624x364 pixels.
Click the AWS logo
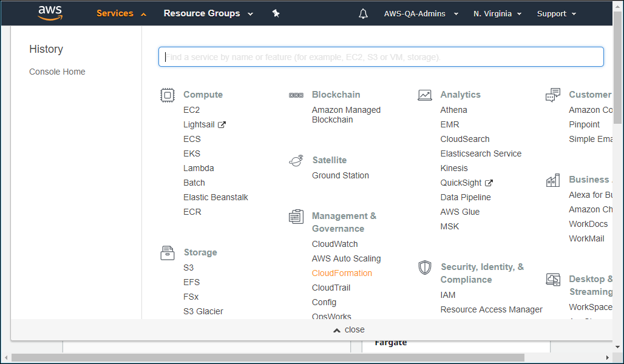pos(50,13)
